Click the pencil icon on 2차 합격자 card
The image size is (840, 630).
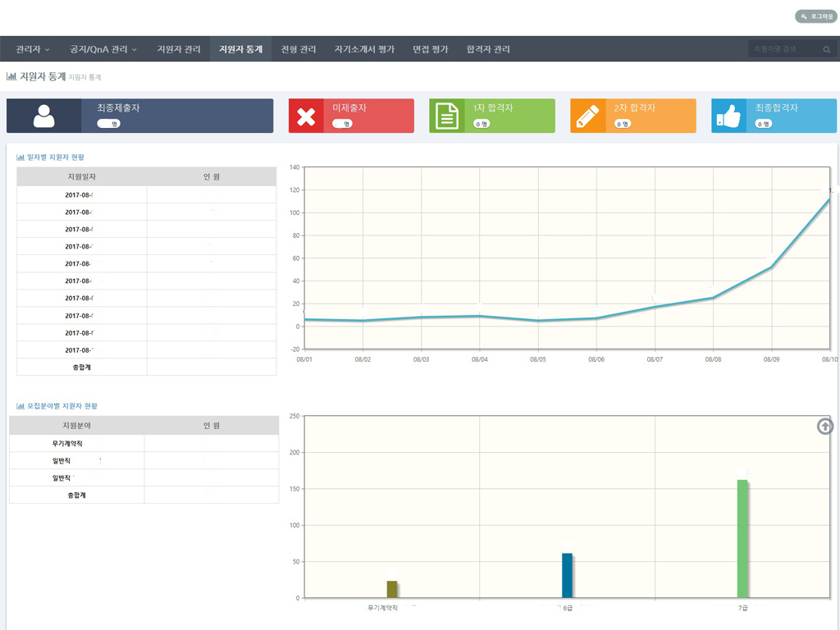[587, 116]
